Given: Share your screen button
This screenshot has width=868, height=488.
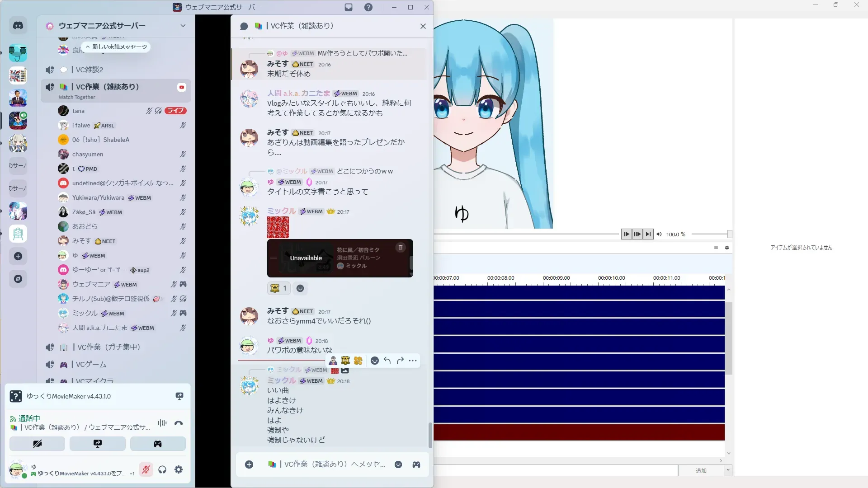Looking at the screenshot, I should point(98,444).
